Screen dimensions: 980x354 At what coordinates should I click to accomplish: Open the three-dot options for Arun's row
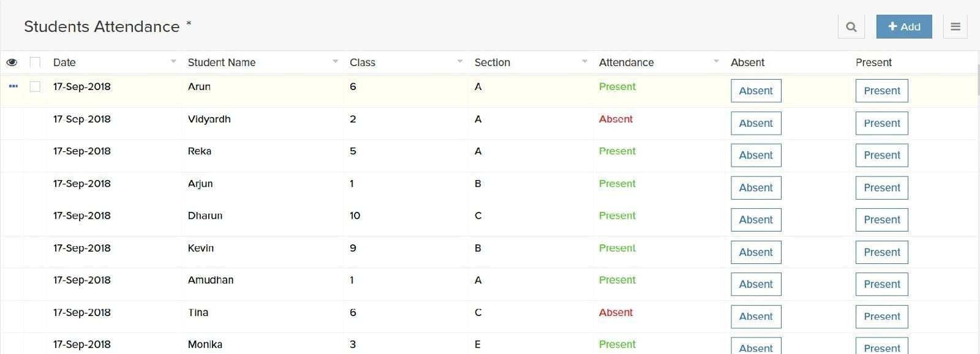click(x=13, y=86)
